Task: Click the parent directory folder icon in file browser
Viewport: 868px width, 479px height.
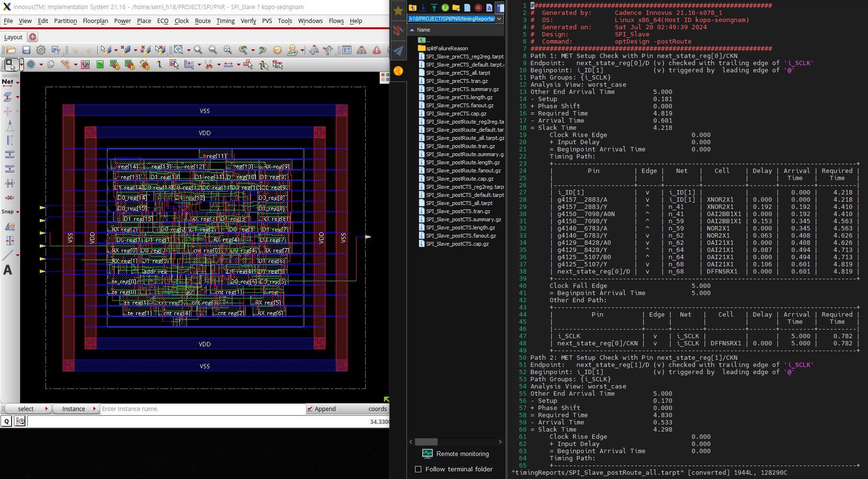Action: 412,8
